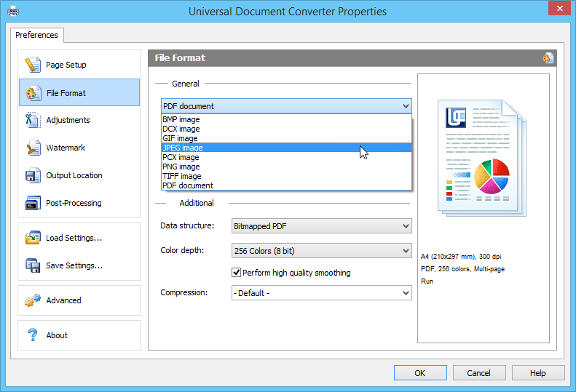The height and width of the screenshot is (392, 576).
Task: Click the Watermark stamp icon
Action: click(x=33, y=148)
